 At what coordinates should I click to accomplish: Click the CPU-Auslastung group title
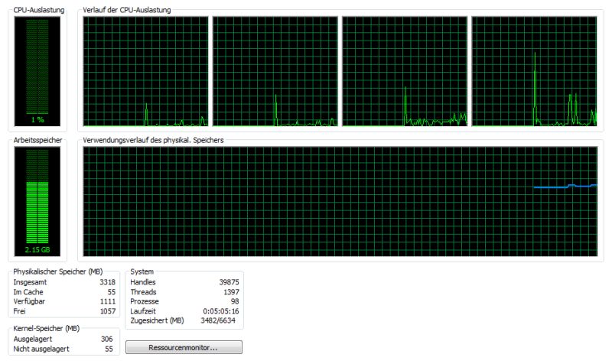[39, 10]
